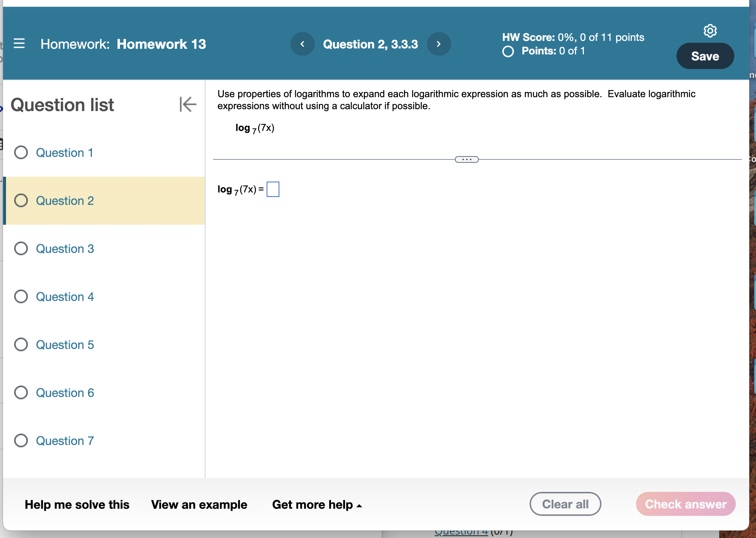Image resolution: width=756 pixels, height=538 pixels.
Task: Select Question 4 in the list
Action: click(65, 297)
